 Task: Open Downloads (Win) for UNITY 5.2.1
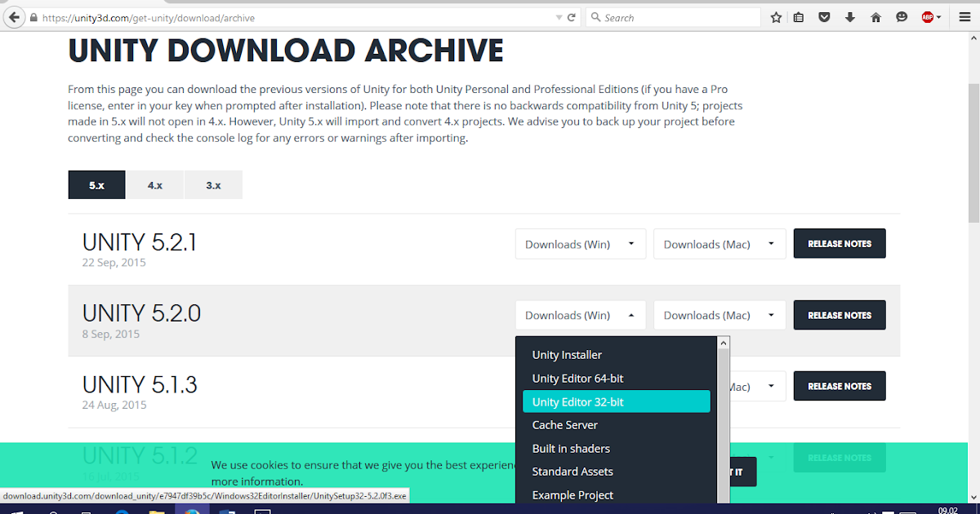[x=581, y=244]
